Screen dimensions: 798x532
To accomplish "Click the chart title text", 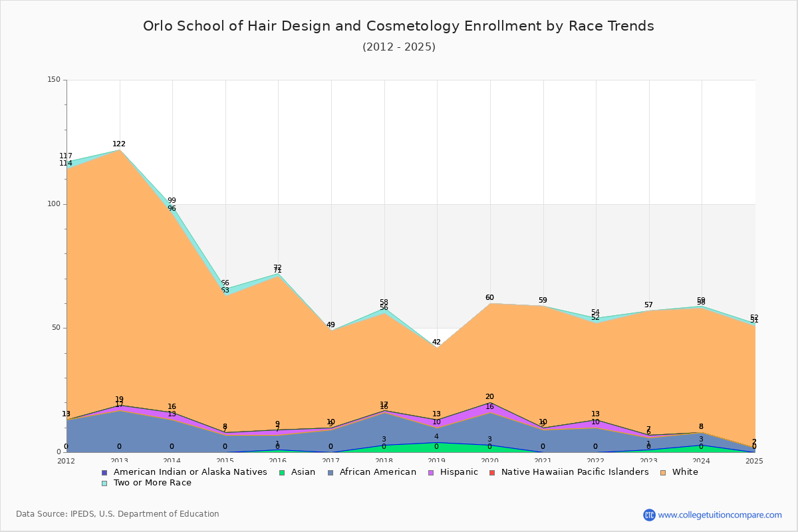I will point(399,26).
